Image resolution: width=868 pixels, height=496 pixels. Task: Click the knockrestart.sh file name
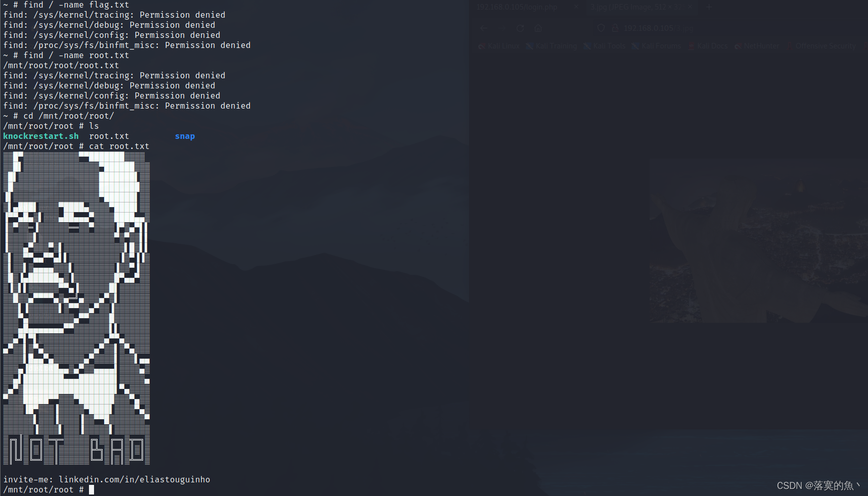click(41, 136)
